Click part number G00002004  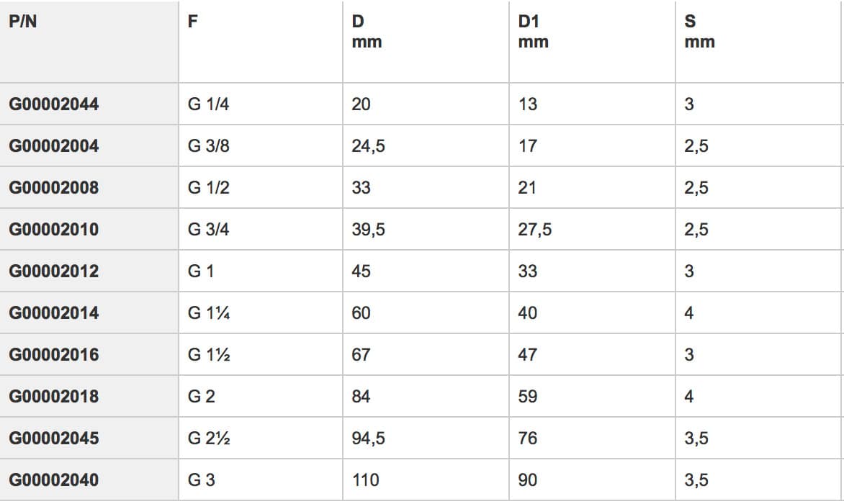(x=54, y=145)
